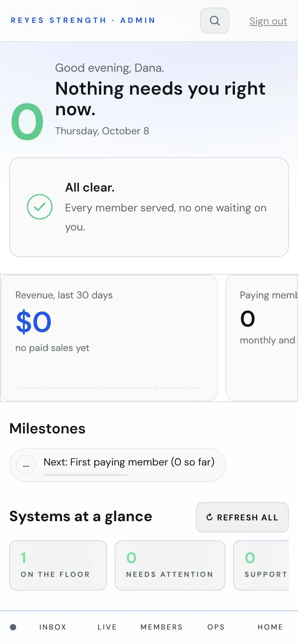Switch to the Live tab
Image resolution: width=298 pixels, height=644 pixels.
click(x=107, y=627)
